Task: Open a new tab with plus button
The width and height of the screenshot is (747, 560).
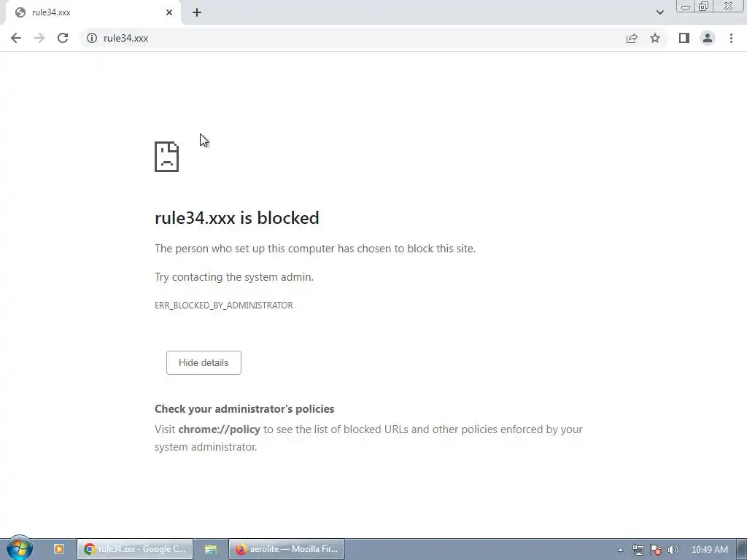Action: (197, 12)
